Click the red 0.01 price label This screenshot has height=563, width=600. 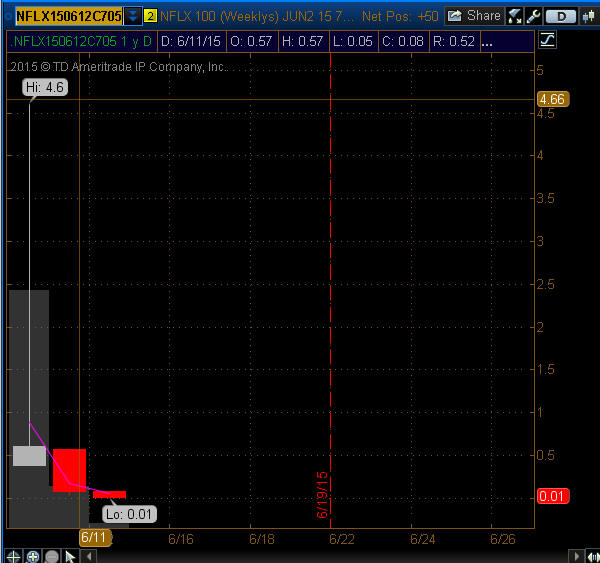(553, 496)
